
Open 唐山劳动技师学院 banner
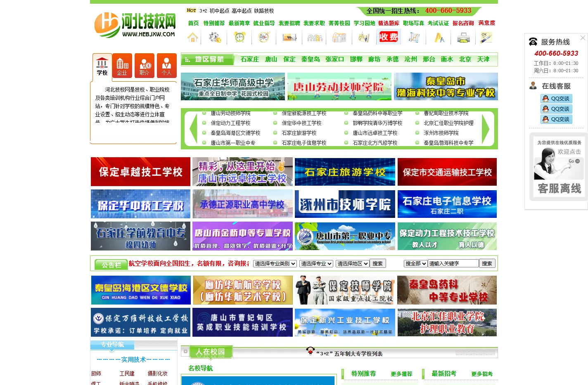pyautogui.click(x=339, y=87)
